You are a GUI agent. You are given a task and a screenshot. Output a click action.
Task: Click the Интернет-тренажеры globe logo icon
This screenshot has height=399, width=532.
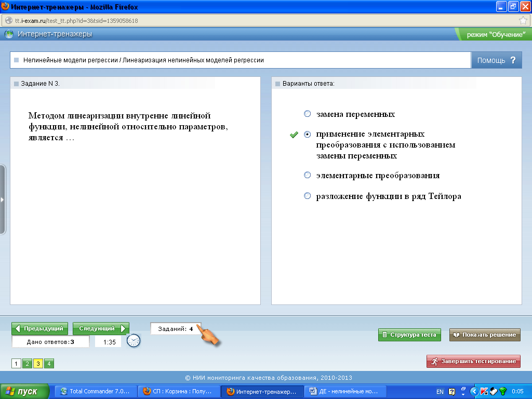[9, 34]
